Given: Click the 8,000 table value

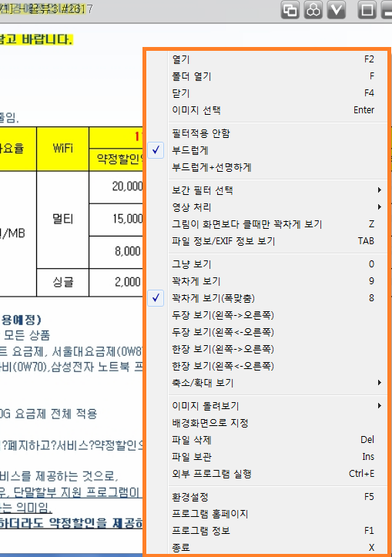Looking at the screenshot, I should pos(128,251).
